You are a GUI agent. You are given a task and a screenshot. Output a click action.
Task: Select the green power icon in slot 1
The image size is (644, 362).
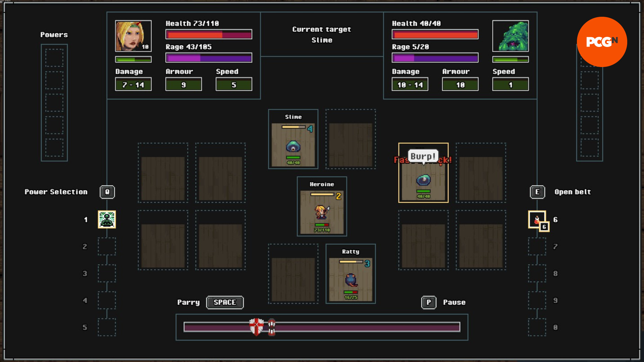(107, 220)
